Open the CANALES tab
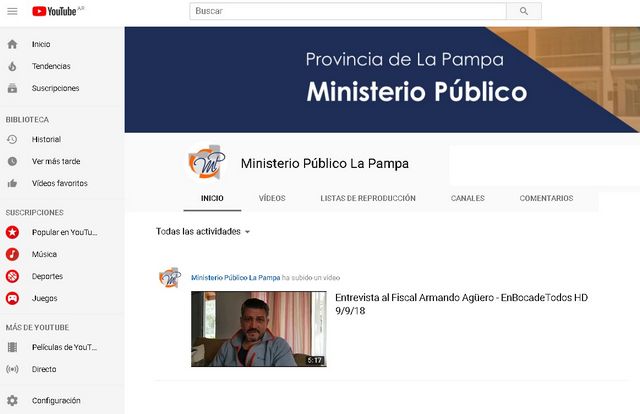This screenshot has height=414, width=640. coord(467,198)
